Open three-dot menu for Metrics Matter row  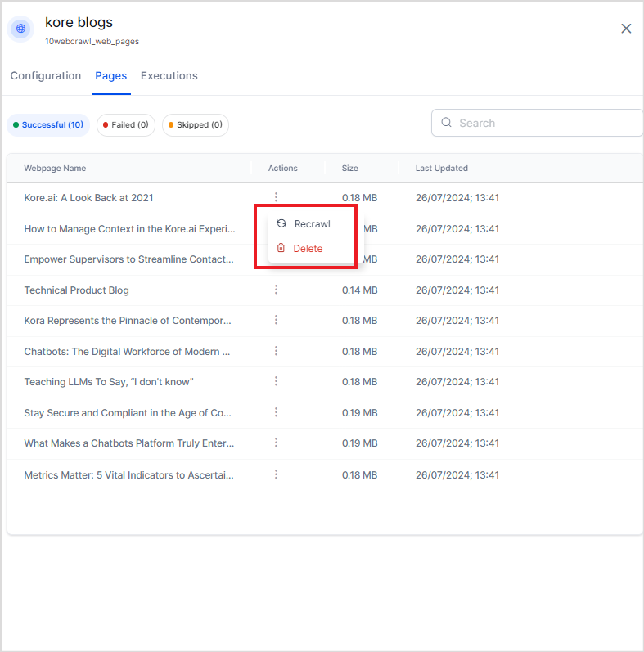[277, 474]
